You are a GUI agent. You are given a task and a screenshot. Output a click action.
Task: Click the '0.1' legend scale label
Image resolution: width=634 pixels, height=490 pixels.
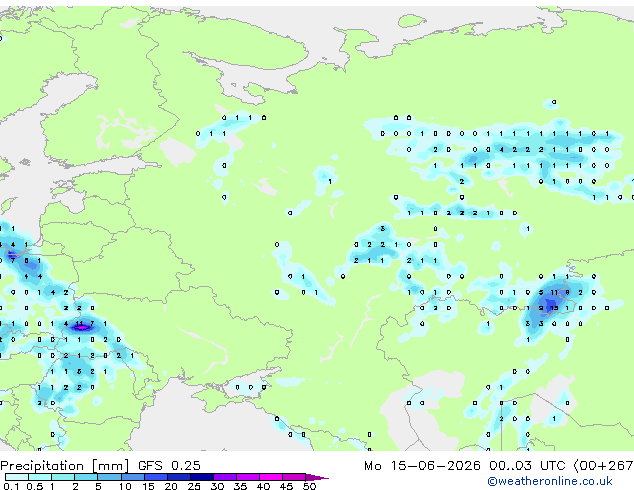coord(11,486)
